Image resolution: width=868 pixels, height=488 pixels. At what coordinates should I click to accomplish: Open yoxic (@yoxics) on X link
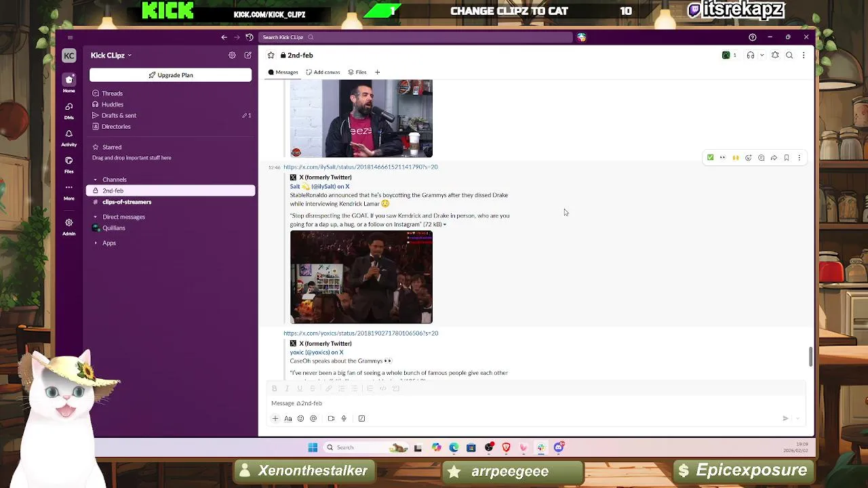click(x=317, y=352)
